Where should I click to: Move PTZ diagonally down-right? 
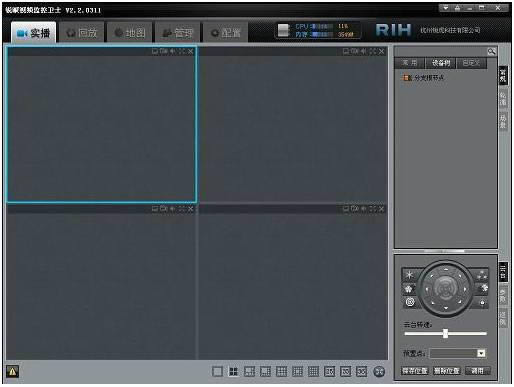[x=460, y=303]
